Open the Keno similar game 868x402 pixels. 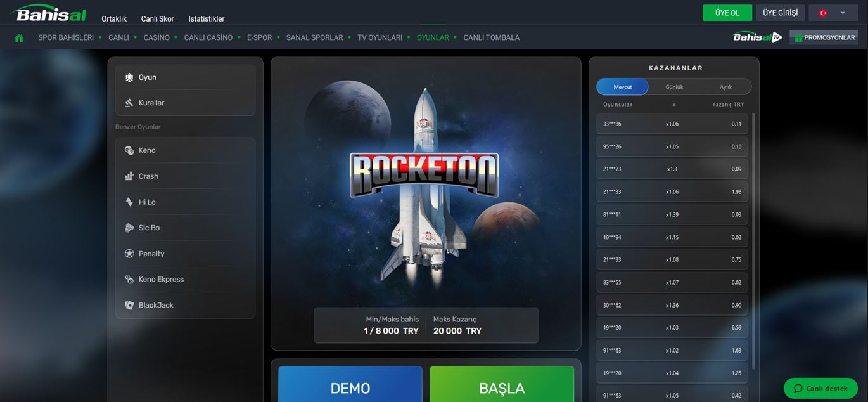coord(186,150)
